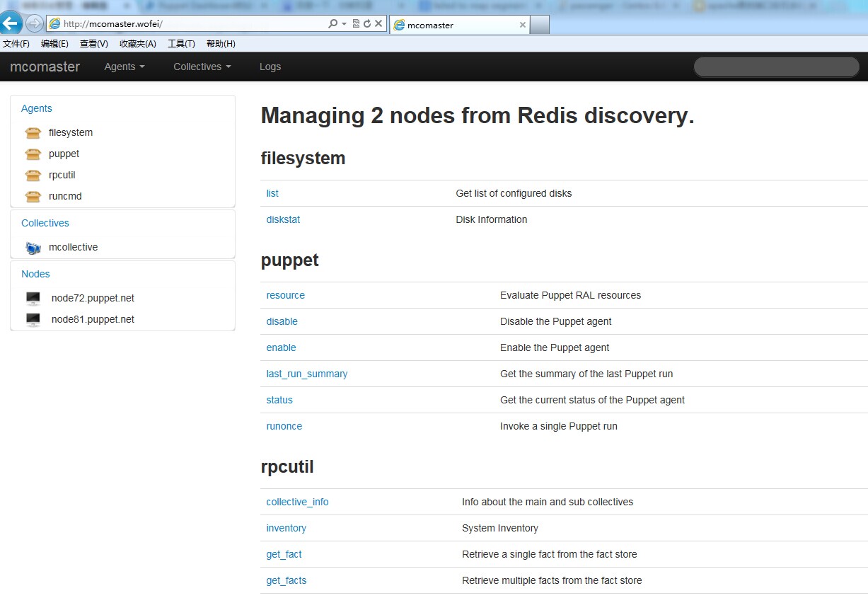Click 'Disk Information' description text
This screenshot has height=598, width=868.
(492, 219)
